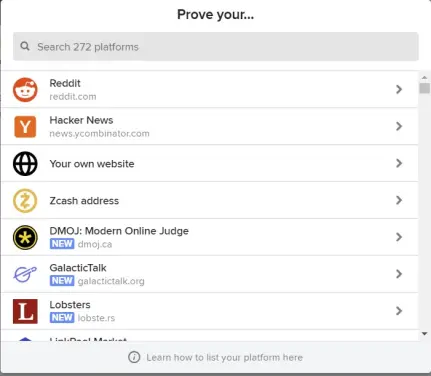Viewport: 431px width, 376px height.
Task: Click the Lobsters red L icon
Action: point(25,311)
